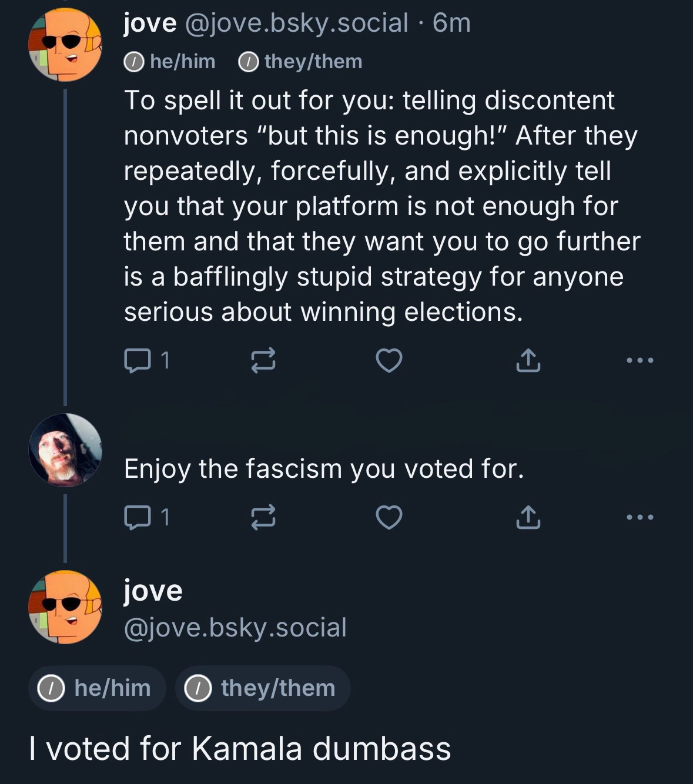Share jove's top post
The image size is (693, 784).
click(x=528, y=360)
